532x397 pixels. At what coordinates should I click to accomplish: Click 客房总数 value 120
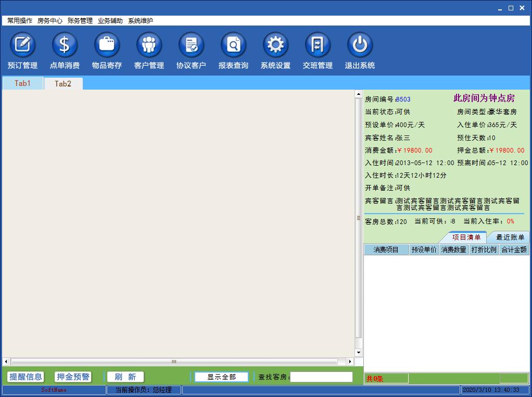coord(402,221)
